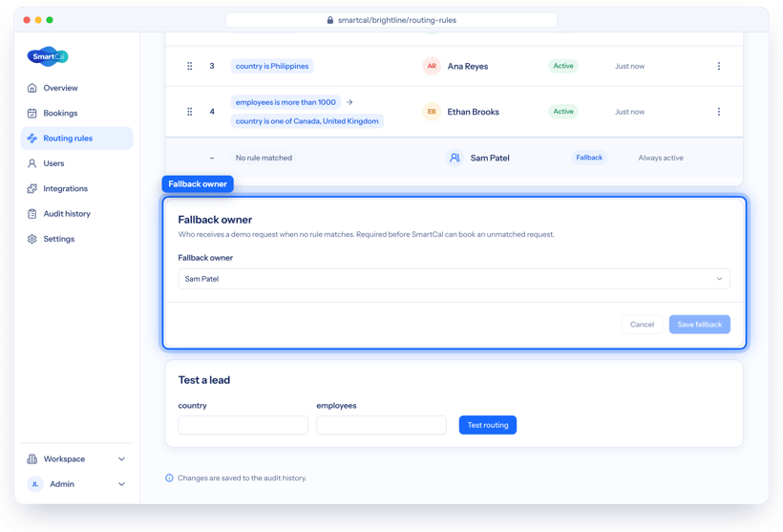
Task: Click Save fallback
Action: click(700, 324)
